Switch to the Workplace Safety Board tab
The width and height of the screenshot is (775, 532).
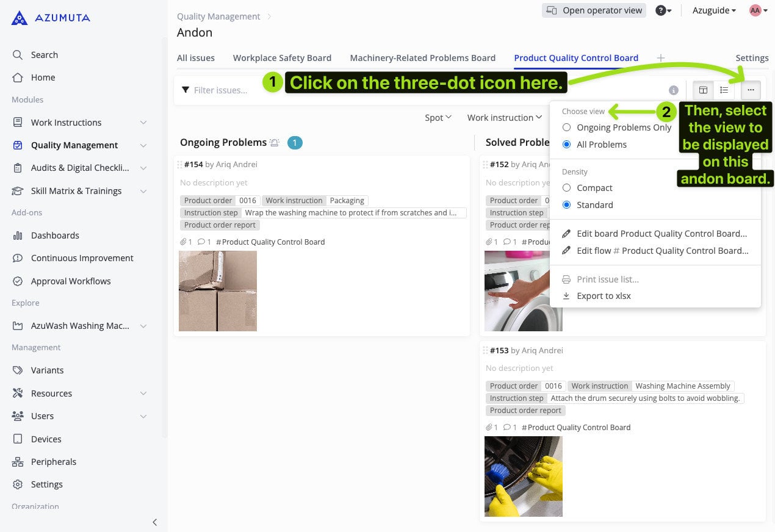click(x=282, y=58)
